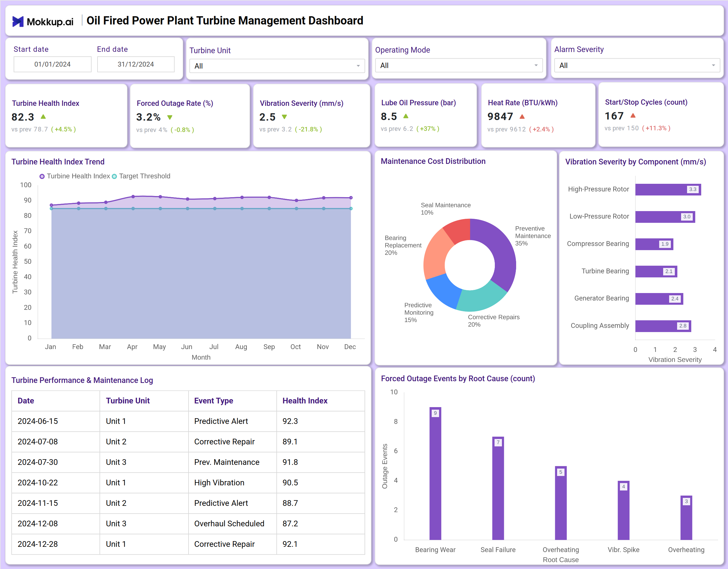The image size is (728, 569).
Task: Click the red up arrow beside 167
Action: coord(633,116)
